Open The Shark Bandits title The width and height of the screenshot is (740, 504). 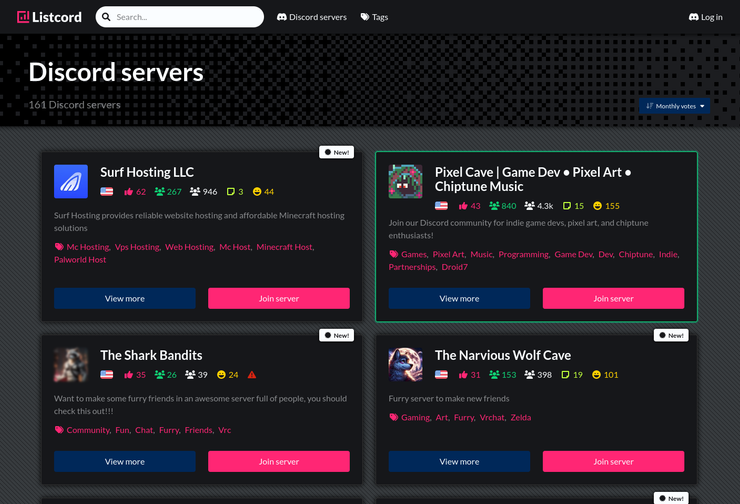151,355
